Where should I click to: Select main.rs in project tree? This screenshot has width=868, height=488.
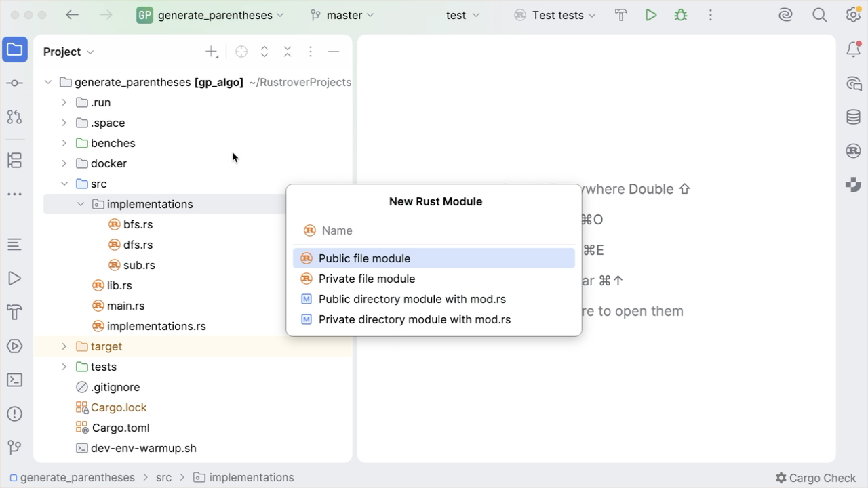[125, 306]
